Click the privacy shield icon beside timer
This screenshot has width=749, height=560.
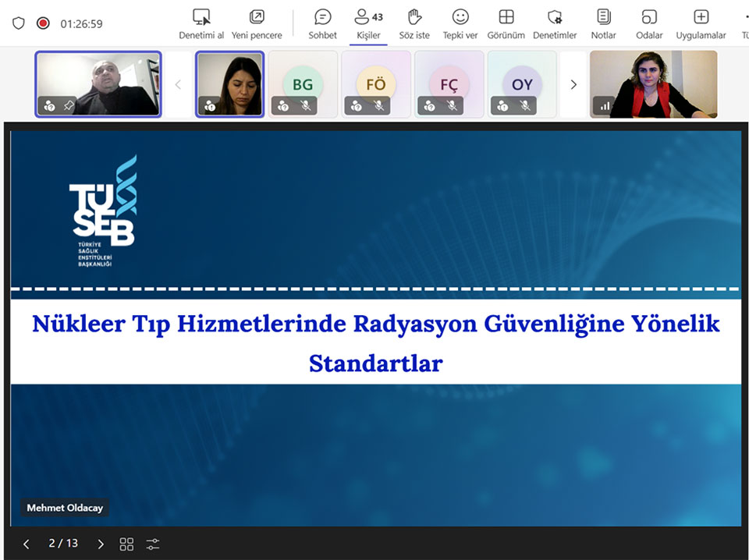point(19,23)
